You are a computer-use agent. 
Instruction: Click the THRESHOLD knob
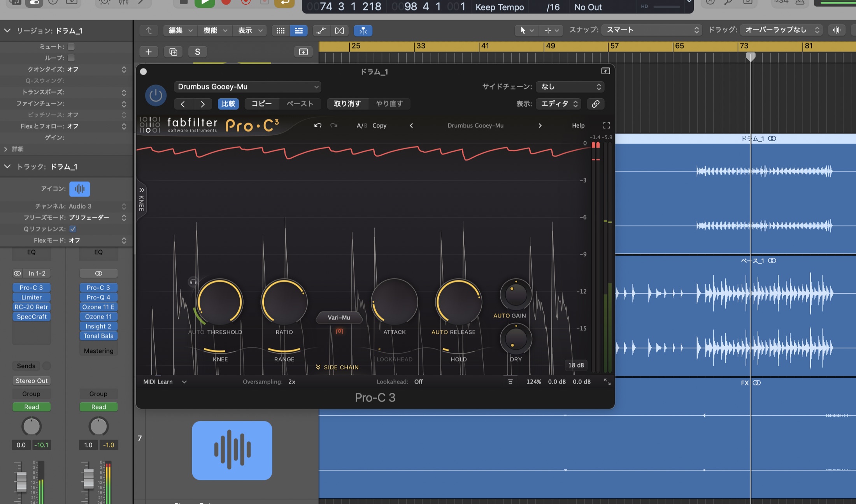[x=220, y=302]
